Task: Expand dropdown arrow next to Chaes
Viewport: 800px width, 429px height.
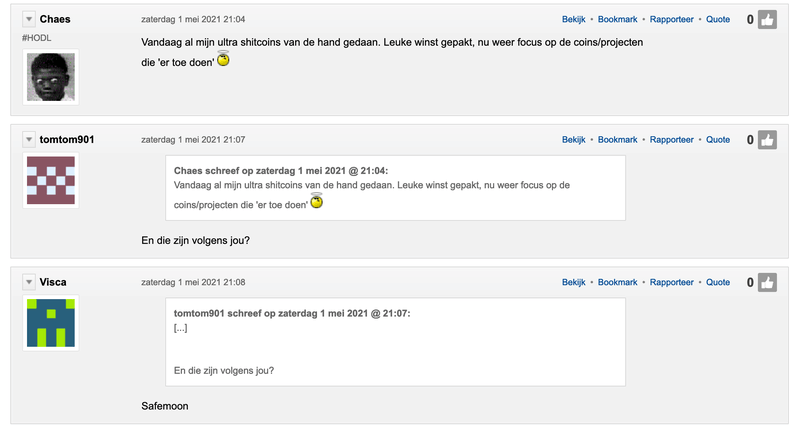Action: click(28, 19)
